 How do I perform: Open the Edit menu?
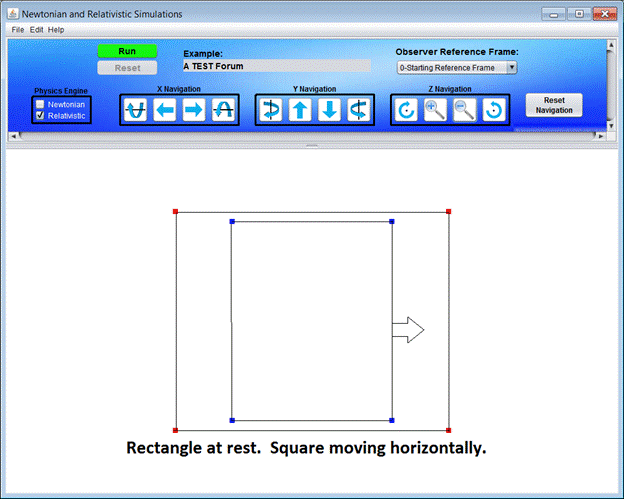[36, 30]
